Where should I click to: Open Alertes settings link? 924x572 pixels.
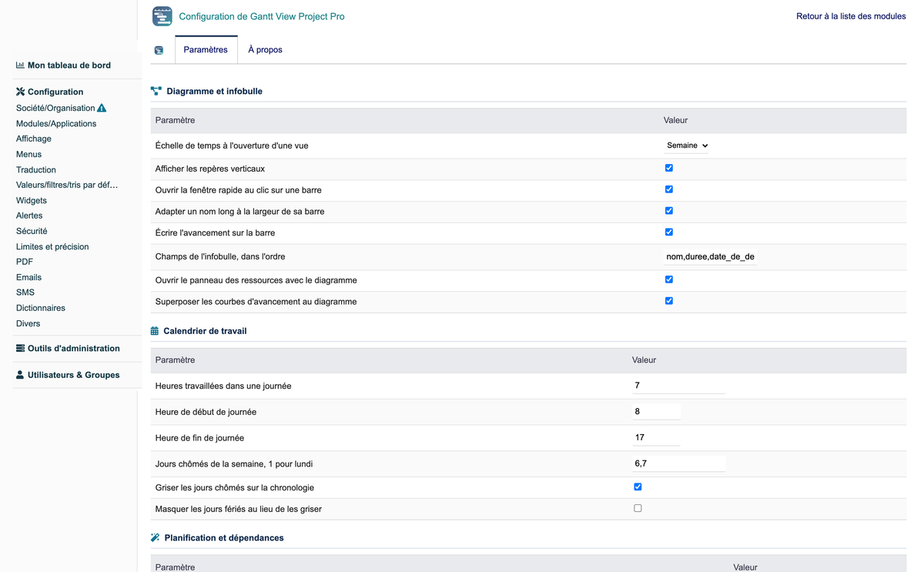[29, 216]
